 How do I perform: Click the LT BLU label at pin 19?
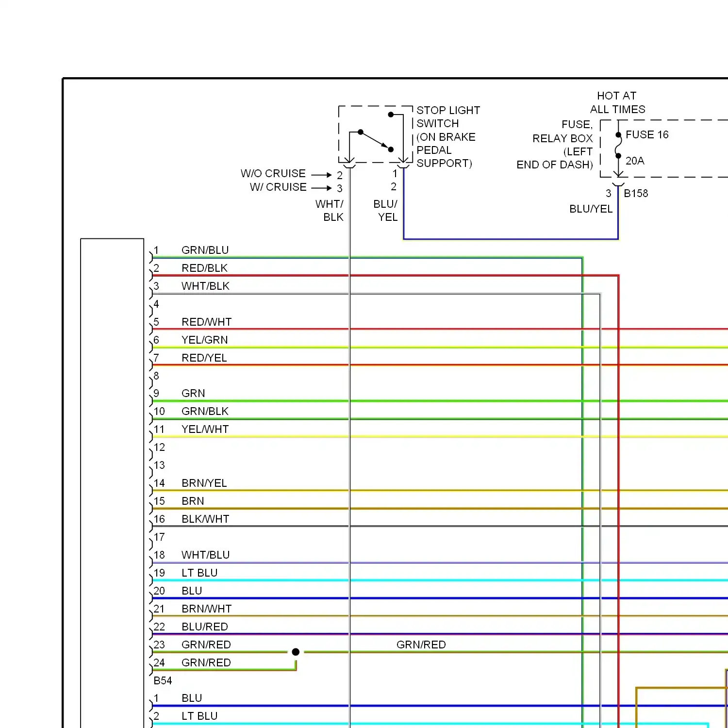(x=199, y=573)
